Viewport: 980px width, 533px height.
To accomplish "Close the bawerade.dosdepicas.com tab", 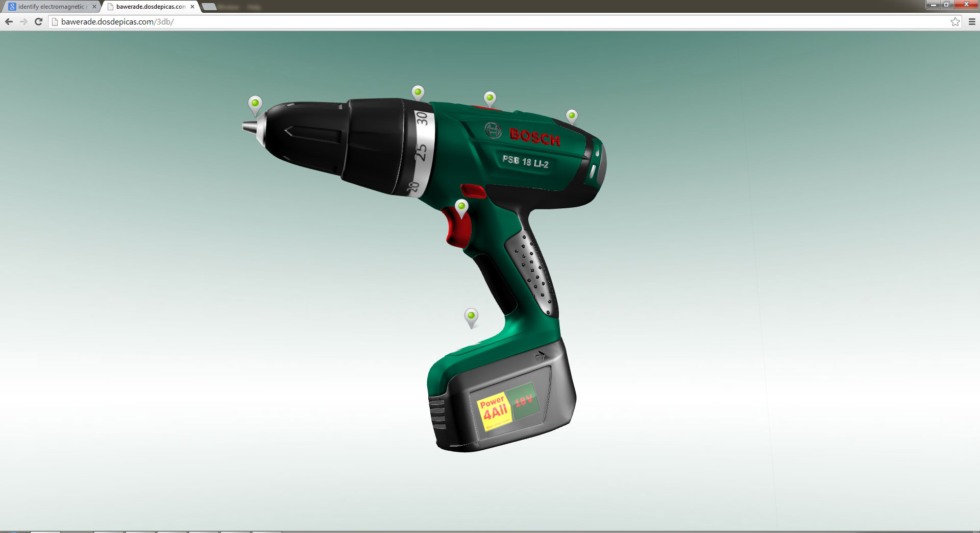I will pos(192,7).
